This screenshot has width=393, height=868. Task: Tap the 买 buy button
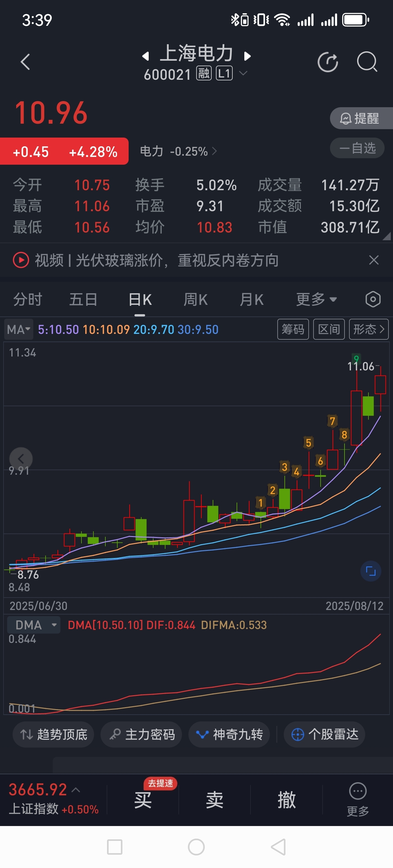(x=143, y=800)
